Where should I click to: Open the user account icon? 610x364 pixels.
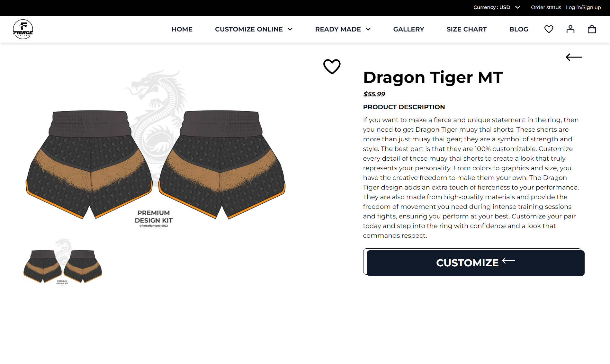[570, 29]
